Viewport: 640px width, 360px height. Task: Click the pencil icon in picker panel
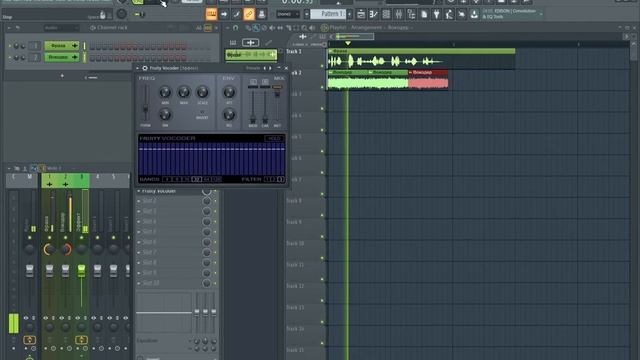click(x=268, y=42)
